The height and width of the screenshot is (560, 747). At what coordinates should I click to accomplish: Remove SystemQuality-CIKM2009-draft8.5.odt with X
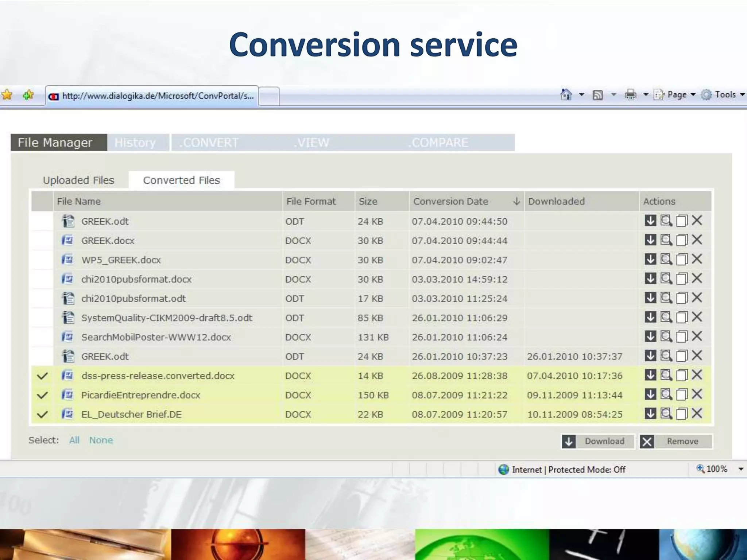[x=697, y=317]
